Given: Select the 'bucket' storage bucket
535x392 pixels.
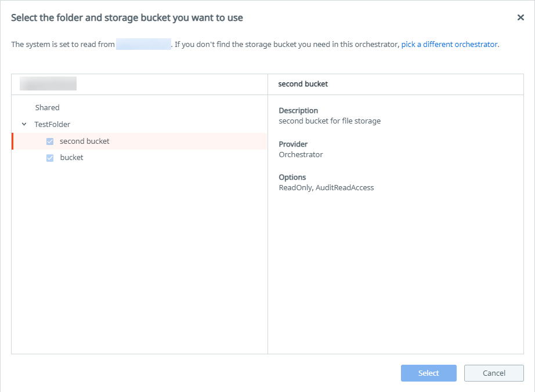Looking at the screenshot, I should (x=73, y=157).
